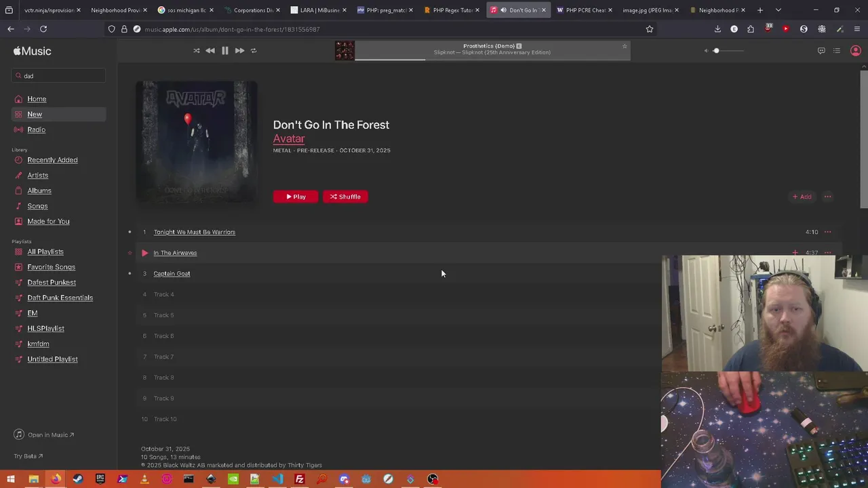The height and width of the screenshot is (488, 868).
Task: Open the Daft Punk Essentials playlist
Action: 60,298
